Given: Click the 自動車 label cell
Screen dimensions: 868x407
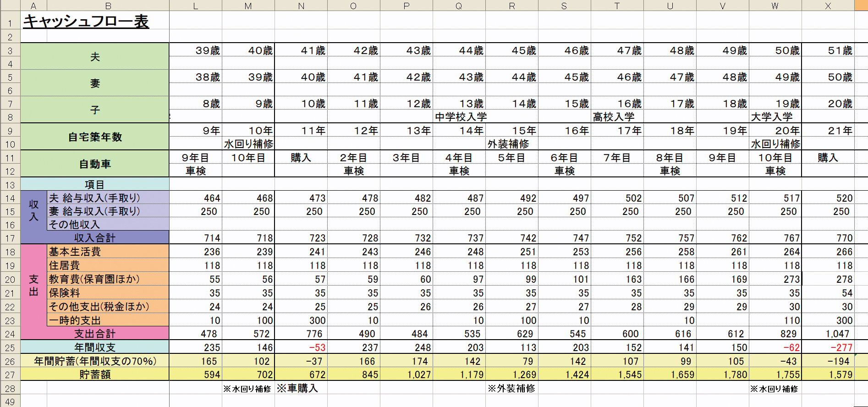Looking at the screenshot, I should tap(95, 164).
